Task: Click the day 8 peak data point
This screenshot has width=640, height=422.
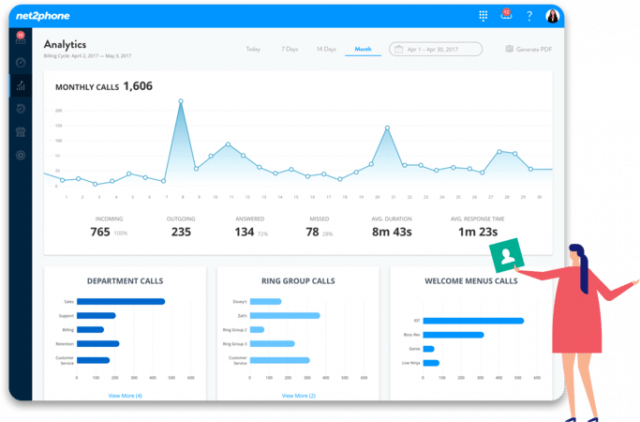Action: point(181,101)
